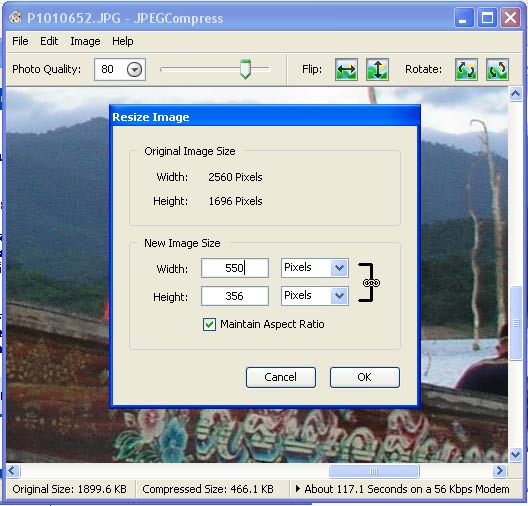Open the Edit menu
The image size is (528, 506).
(x=49, y=41)
